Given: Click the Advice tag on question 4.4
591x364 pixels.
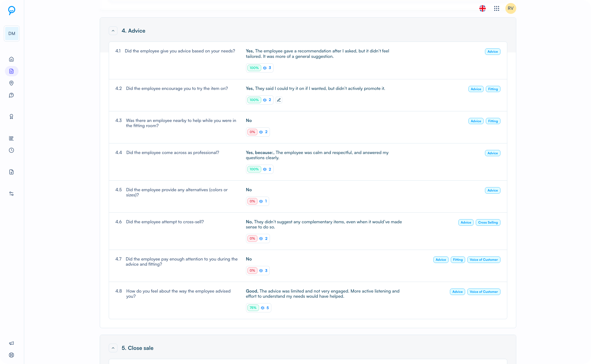Looking at the screenshot, I should point(493,153).
